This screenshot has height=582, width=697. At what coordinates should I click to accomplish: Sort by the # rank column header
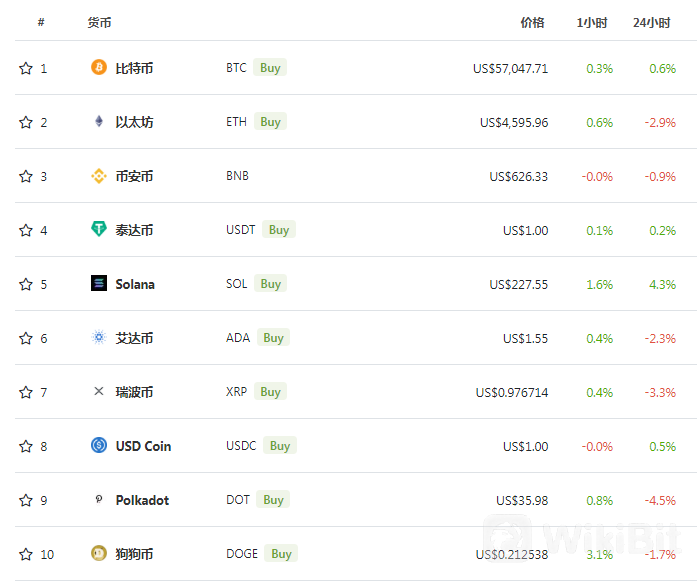[x=41, y=22]
